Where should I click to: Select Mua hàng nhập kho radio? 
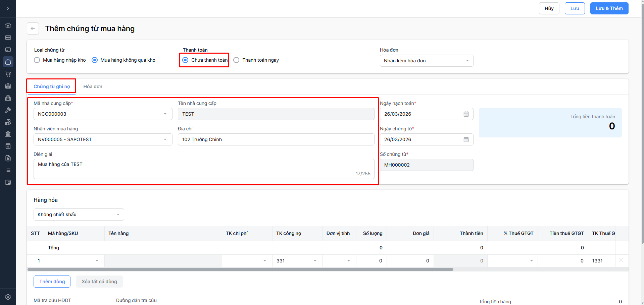(x=37, y=60)
